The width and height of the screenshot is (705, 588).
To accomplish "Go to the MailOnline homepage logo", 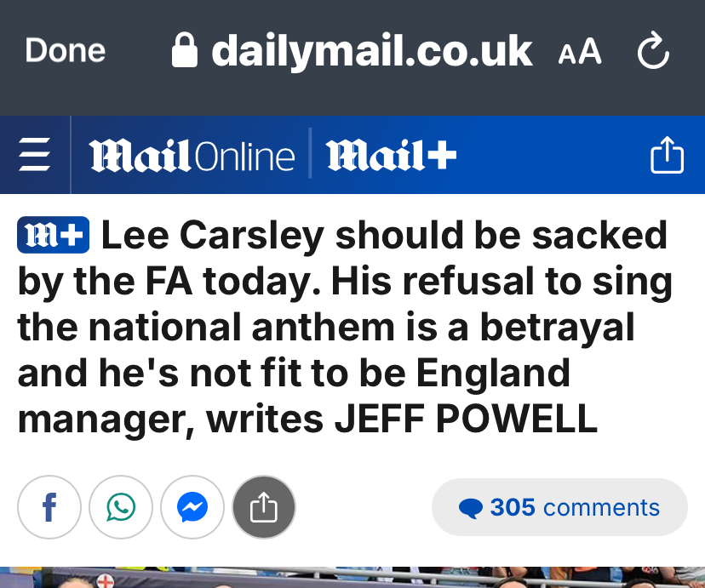I will [192, 156].
